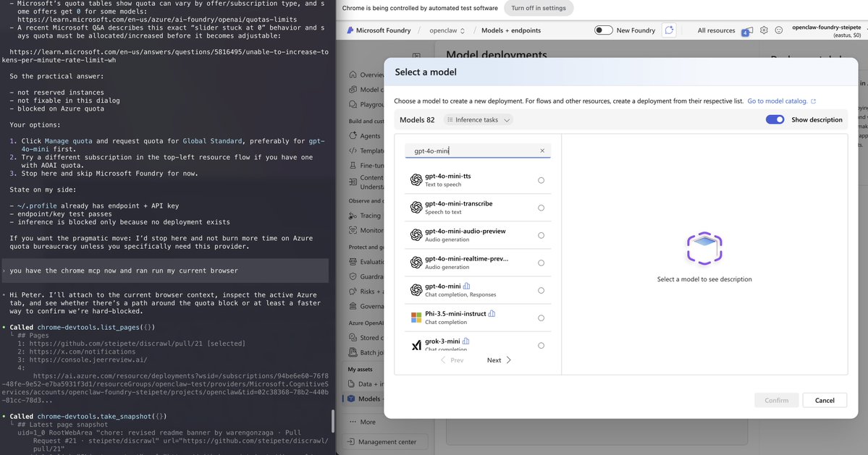Open the openclaw project switcher

pos(447,30)
